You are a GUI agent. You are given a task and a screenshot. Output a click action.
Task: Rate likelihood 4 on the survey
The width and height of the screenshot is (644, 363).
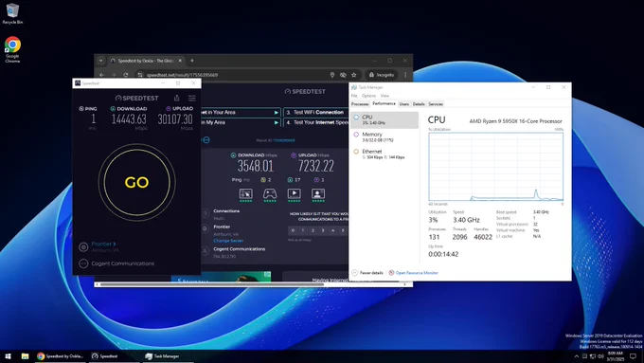(x=333, y=230)
